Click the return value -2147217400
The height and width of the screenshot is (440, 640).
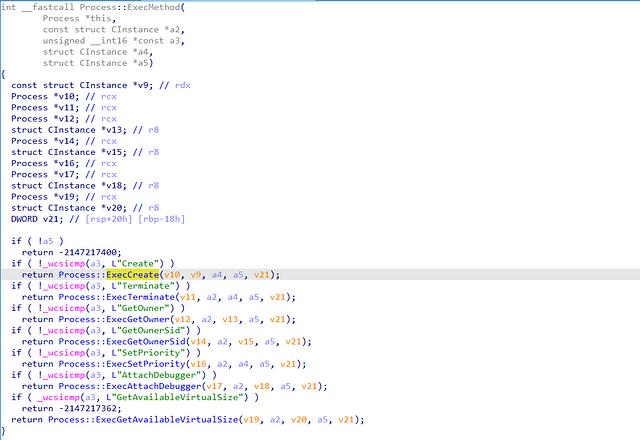[x=87, y=252]
